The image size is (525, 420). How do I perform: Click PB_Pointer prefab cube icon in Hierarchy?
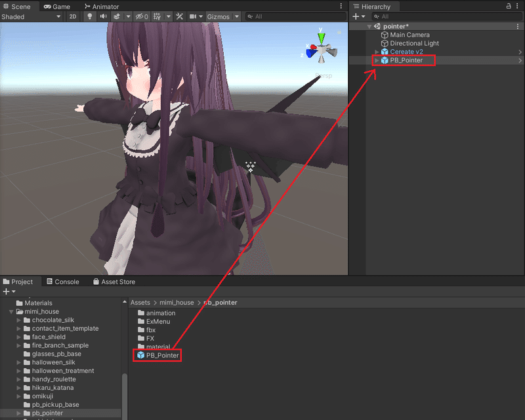pyautogui.click(x=385, y=60)
